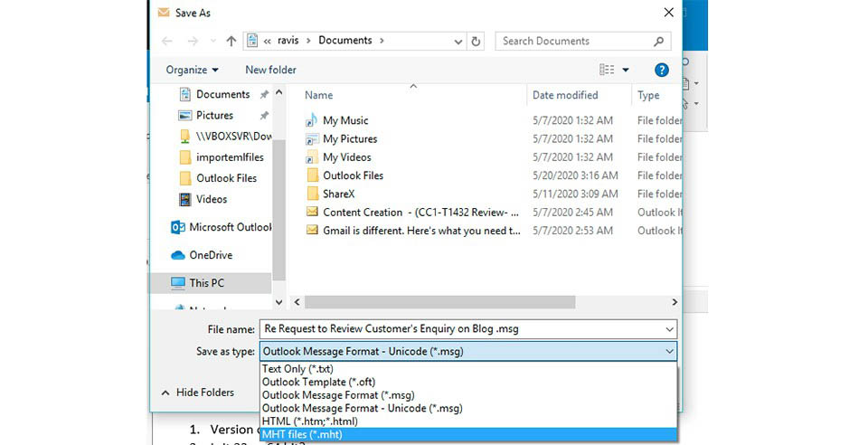
Task: Collapse the Save as type dropdown
Action: tap(669, 352)
